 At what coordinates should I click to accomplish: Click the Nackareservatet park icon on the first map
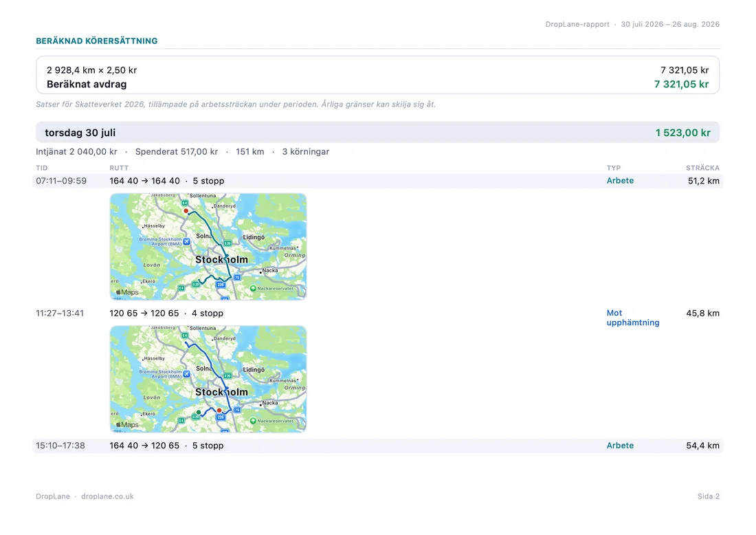[x=253, y=288]
